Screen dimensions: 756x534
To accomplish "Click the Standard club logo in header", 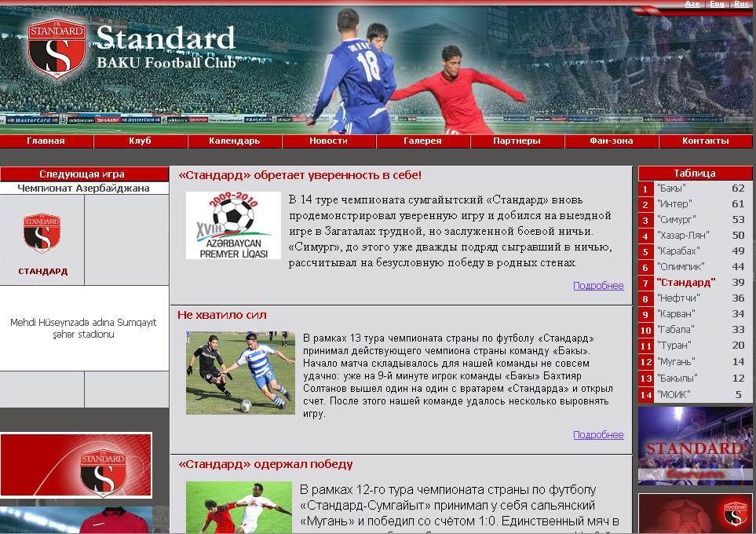I will click(57, 49).
